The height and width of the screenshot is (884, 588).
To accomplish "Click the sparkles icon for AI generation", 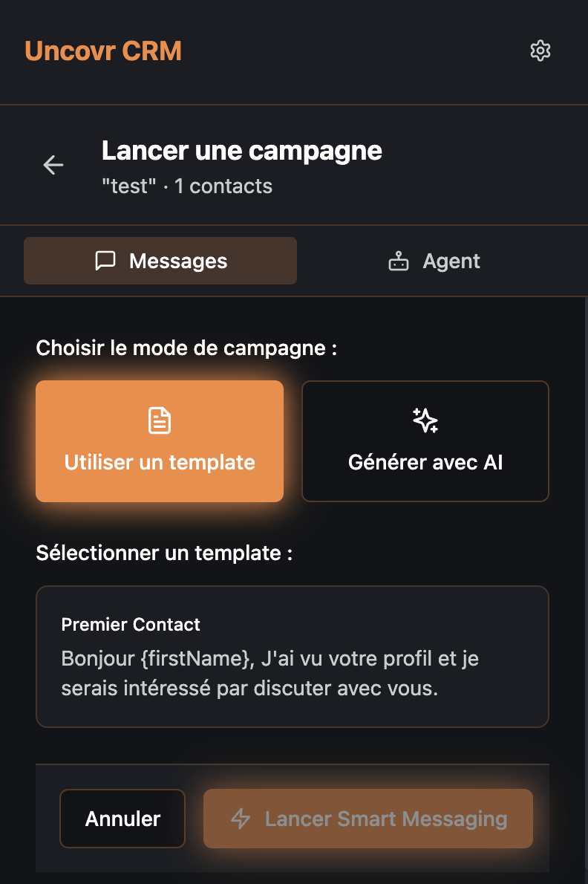I will pyautogui.click(x=425, y=420).
